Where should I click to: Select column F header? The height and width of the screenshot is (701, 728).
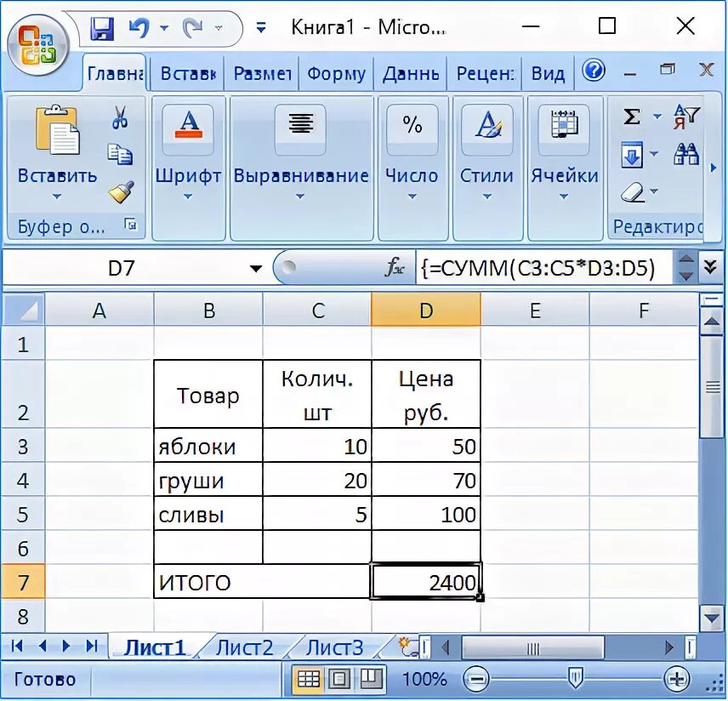(x=644, y=311)
